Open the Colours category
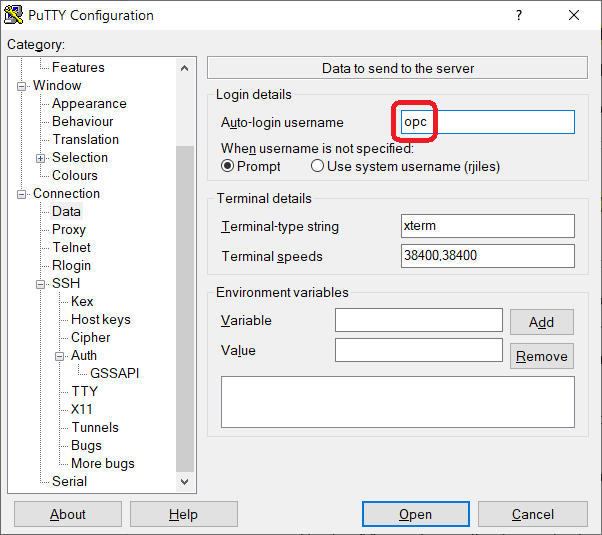The image size is (602, 535). (x=75, y=176)
